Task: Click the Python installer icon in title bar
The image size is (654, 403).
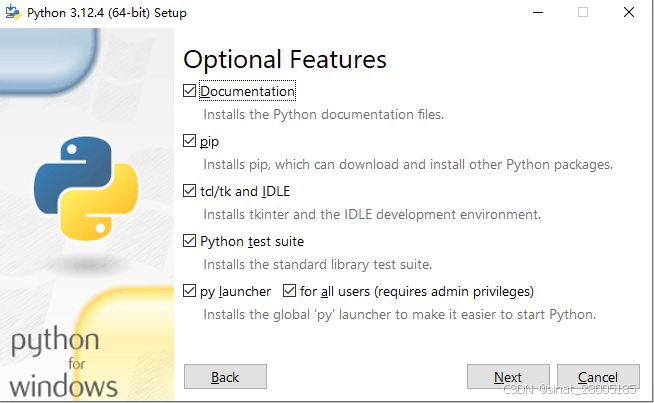Action: (x=13, y=12)
